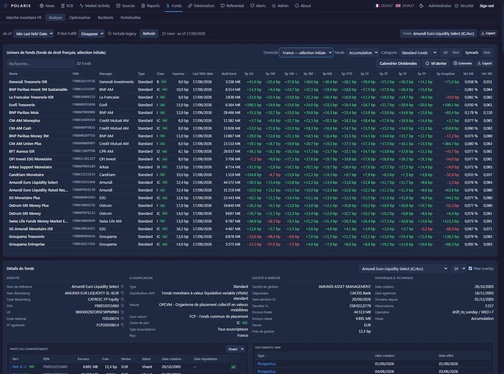Copy the LEI value in fund details
This screenshot has height=374, width=504.
coord(122,312)
